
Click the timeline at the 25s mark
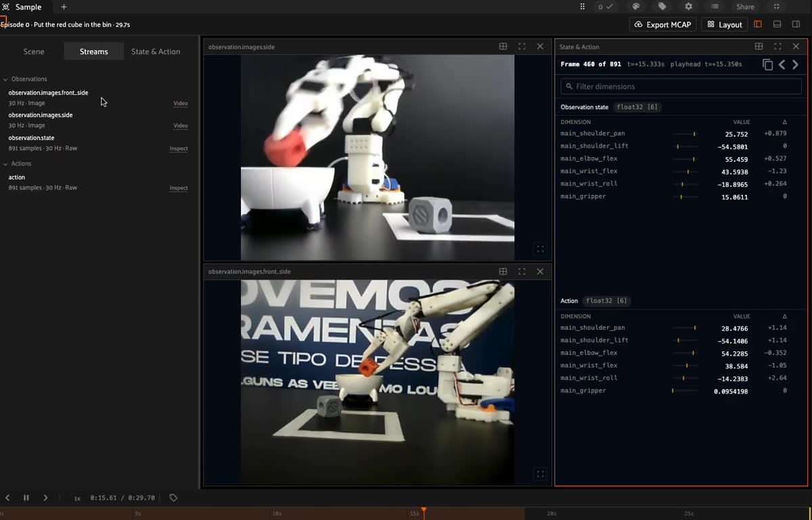point(689,514)
